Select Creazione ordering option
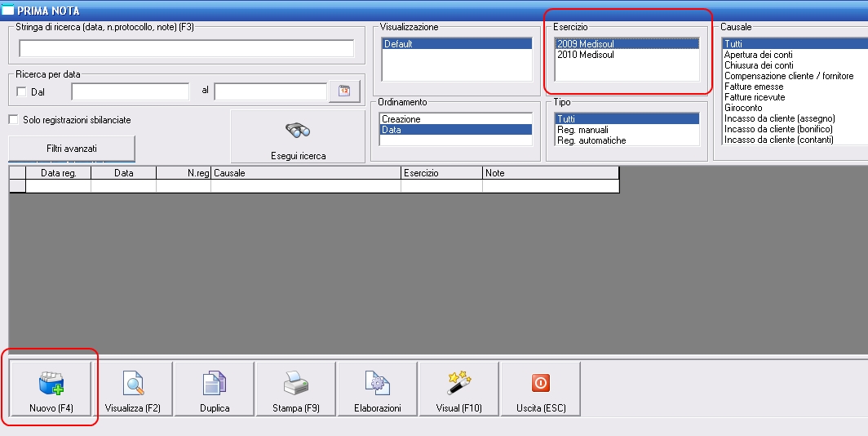 coord(455,119)
